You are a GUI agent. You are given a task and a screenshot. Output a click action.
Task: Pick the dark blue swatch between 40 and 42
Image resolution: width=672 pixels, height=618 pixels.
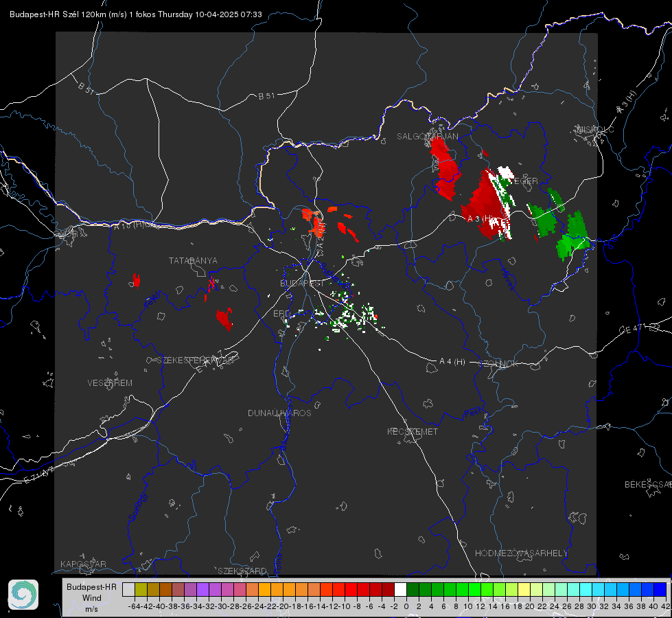[660, 589]
